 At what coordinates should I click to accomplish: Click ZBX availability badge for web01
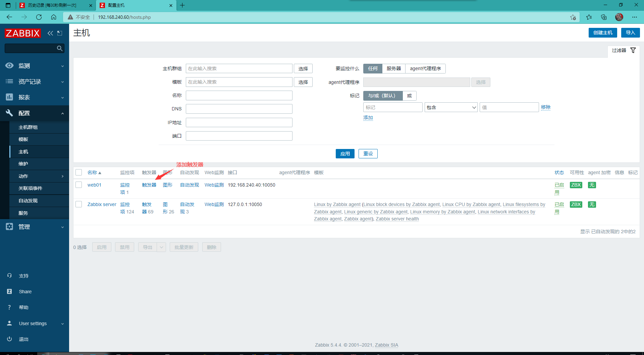coord(576,185)
